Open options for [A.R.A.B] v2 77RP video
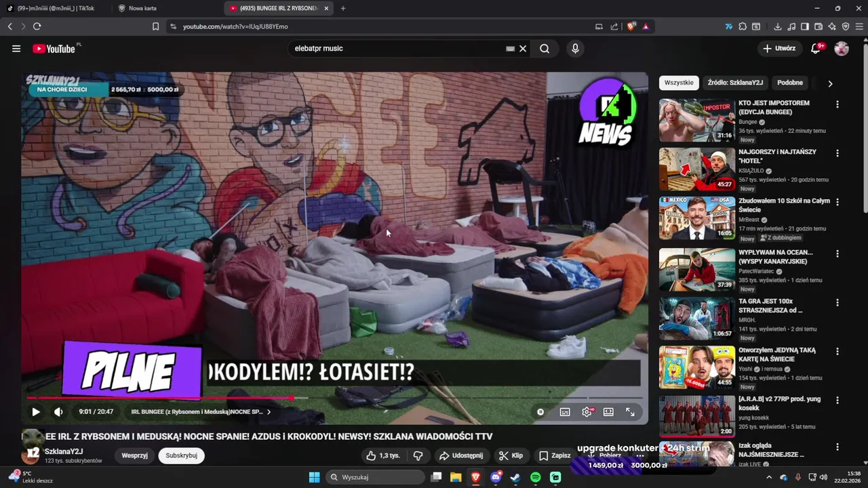The height and width of the screenshot is (488, 868). (x=837, y=400)
